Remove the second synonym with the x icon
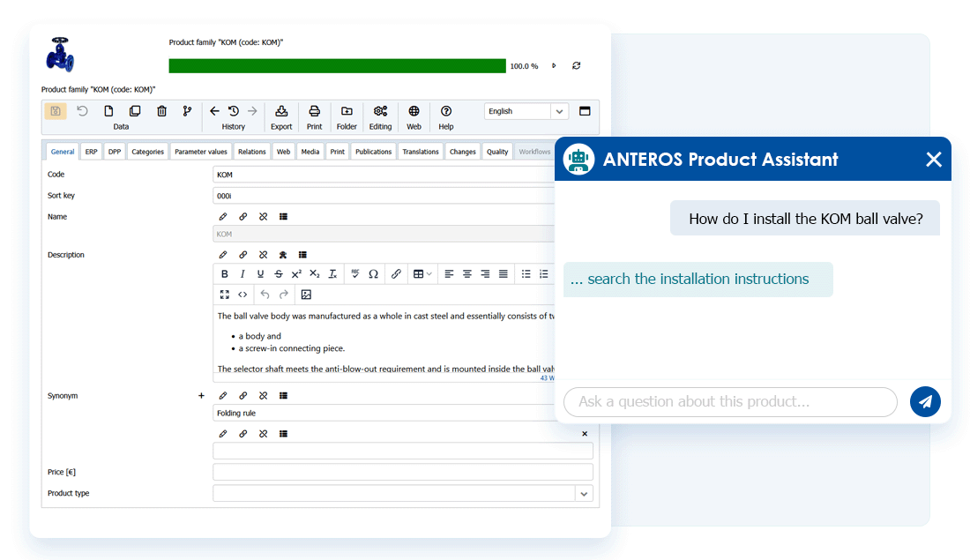This screenshot has width=970, height=560. tap(585, 434)
